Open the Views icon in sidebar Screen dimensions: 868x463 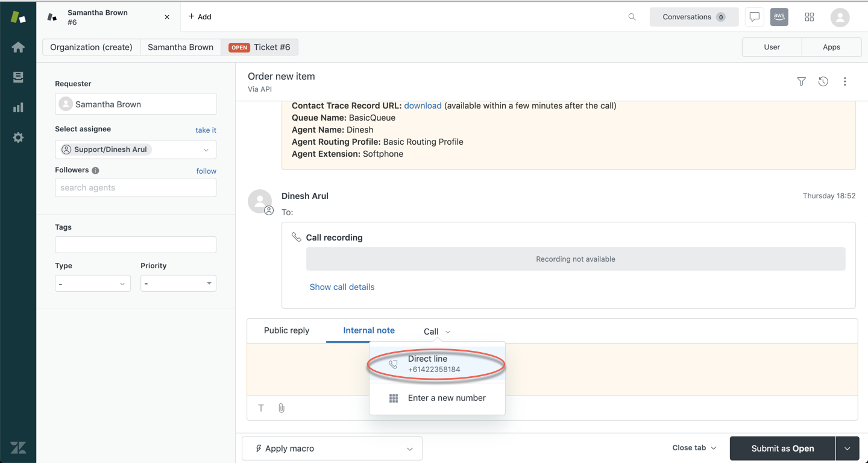18,77
